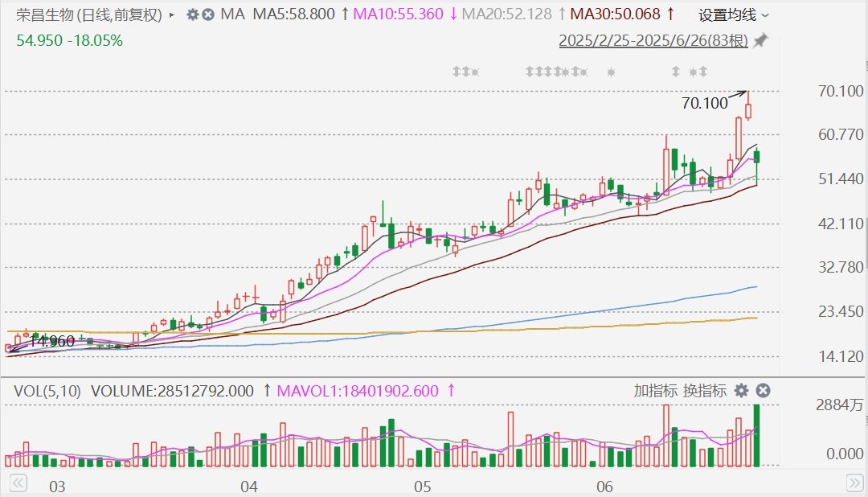Open 荣昌生物(日线,前复权) period selector

tap(89, 15)
